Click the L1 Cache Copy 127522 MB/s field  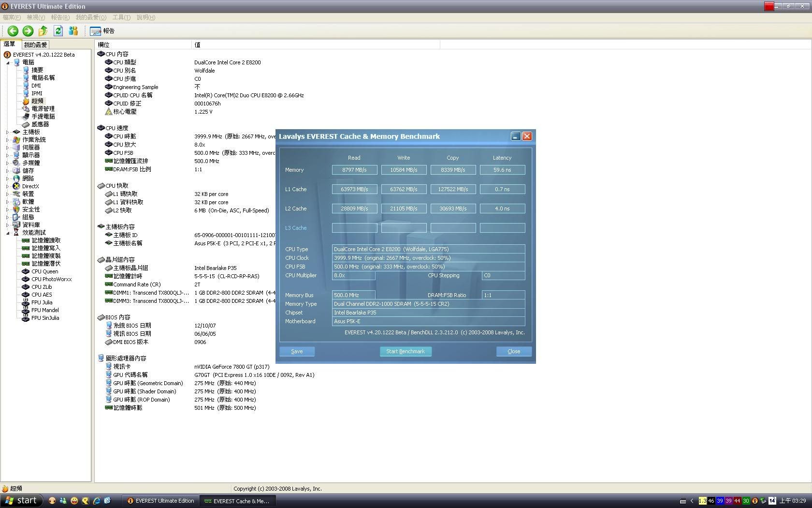tap(453, 189)
